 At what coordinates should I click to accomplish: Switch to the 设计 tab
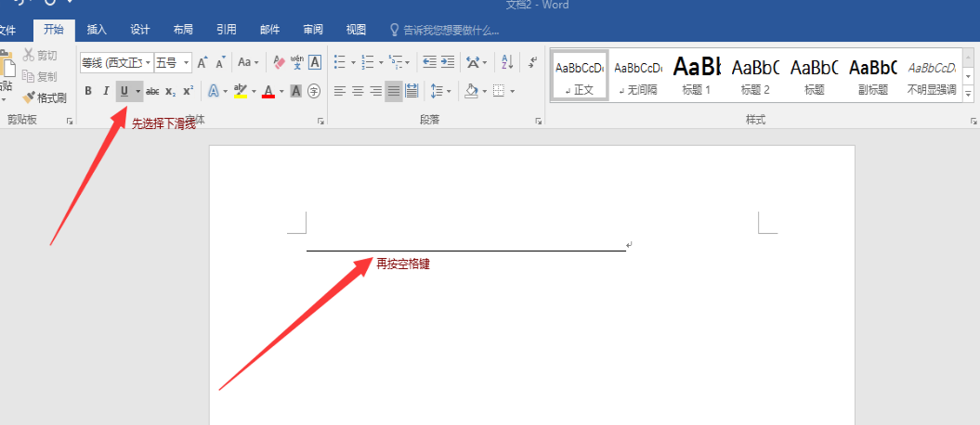tap(140, 30)
